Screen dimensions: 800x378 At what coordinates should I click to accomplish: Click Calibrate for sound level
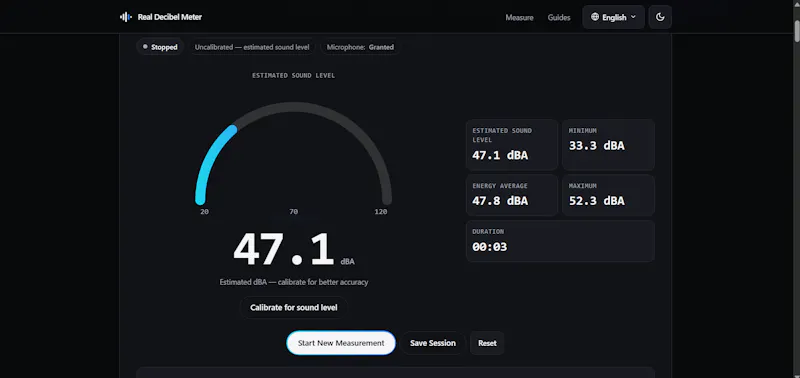[294, 308]
